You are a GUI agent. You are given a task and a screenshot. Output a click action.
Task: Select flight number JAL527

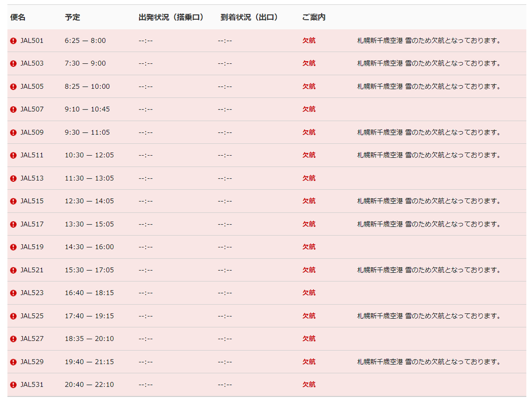tap(32, 339)
